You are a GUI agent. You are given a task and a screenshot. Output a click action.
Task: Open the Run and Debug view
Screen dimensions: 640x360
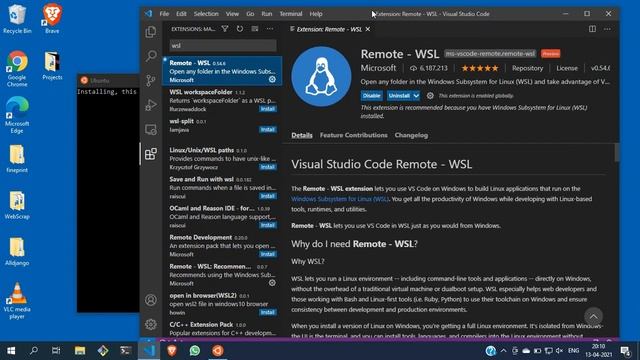point(151,105)
